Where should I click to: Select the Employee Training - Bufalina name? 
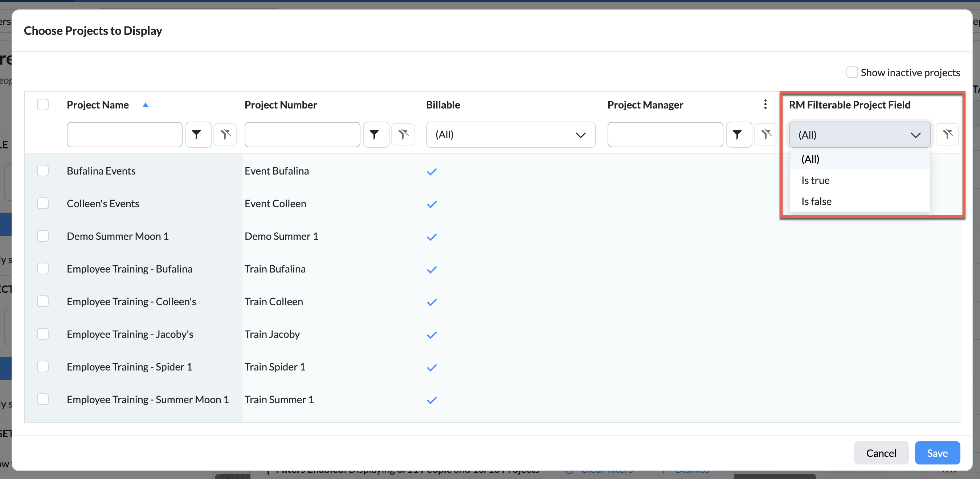pos(130,269)
